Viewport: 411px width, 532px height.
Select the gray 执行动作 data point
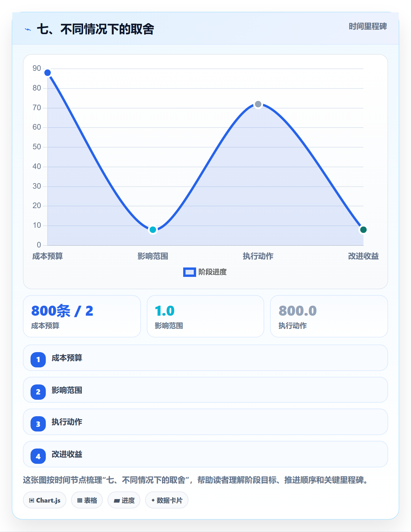pos(258,104)
